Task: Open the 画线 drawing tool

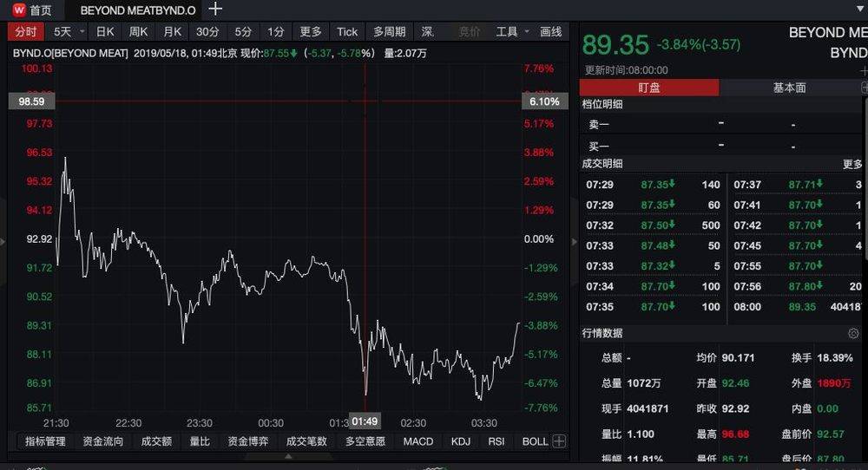Action: [551, 31]
